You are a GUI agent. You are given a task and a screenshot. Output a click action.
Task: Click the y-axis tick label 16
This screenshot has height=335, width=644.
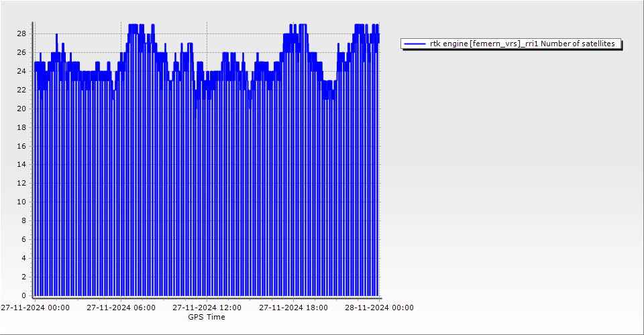coord(21,145)
